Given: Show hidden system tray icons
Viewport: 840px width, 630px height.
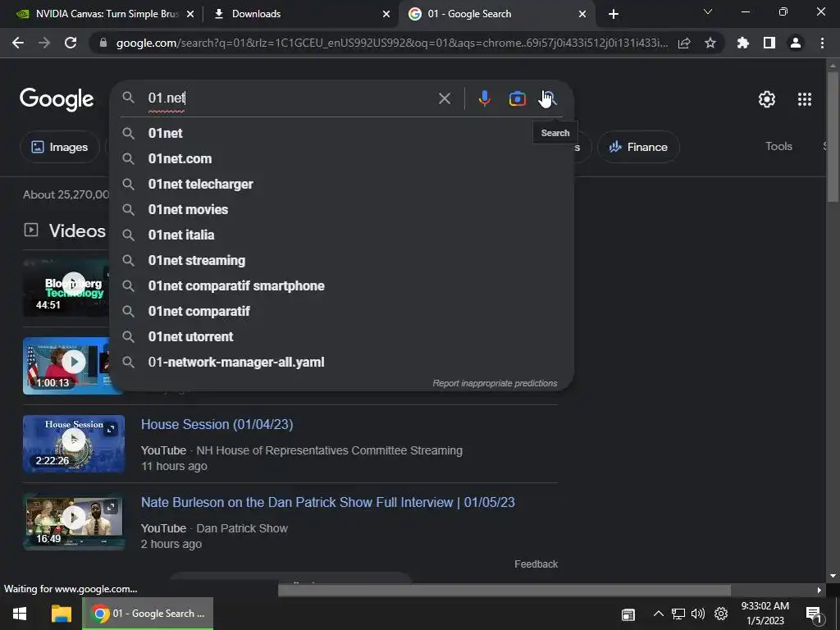Looking at the screenshot, I should [659, 614].
